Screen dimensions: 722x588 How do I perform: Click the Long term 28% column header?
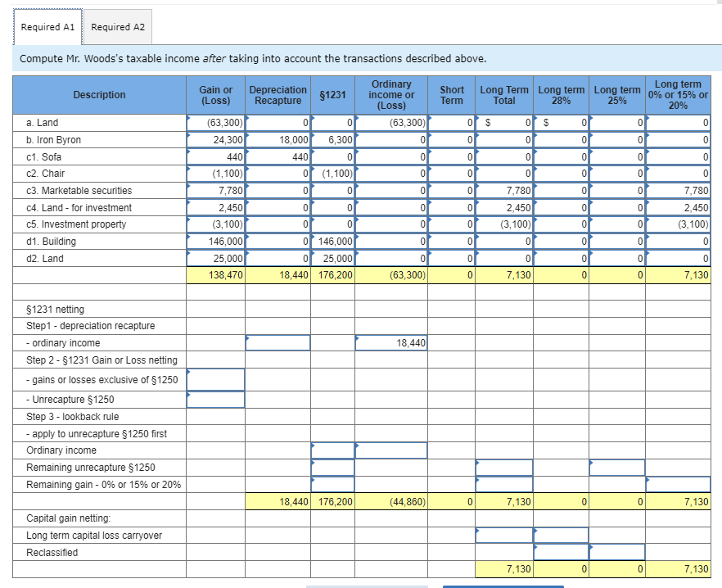coord(561,95)
